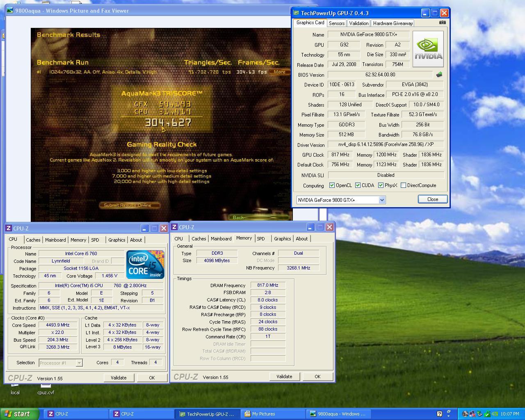Image resolution: width=525 pixels, height=420 pixels.
Task: Click the GPU-Z Name field GeForce 9800 GTX+
Action: (368, 34)
